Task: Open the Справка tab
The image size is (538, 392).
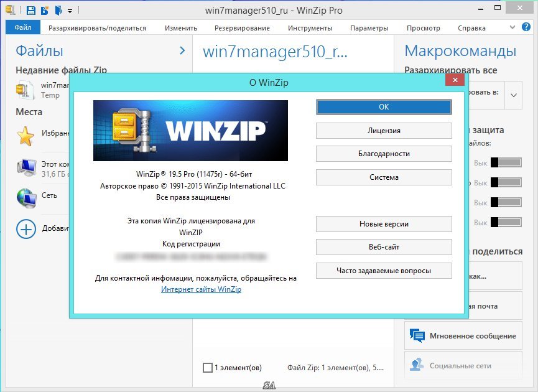Action: coord(471,28)
